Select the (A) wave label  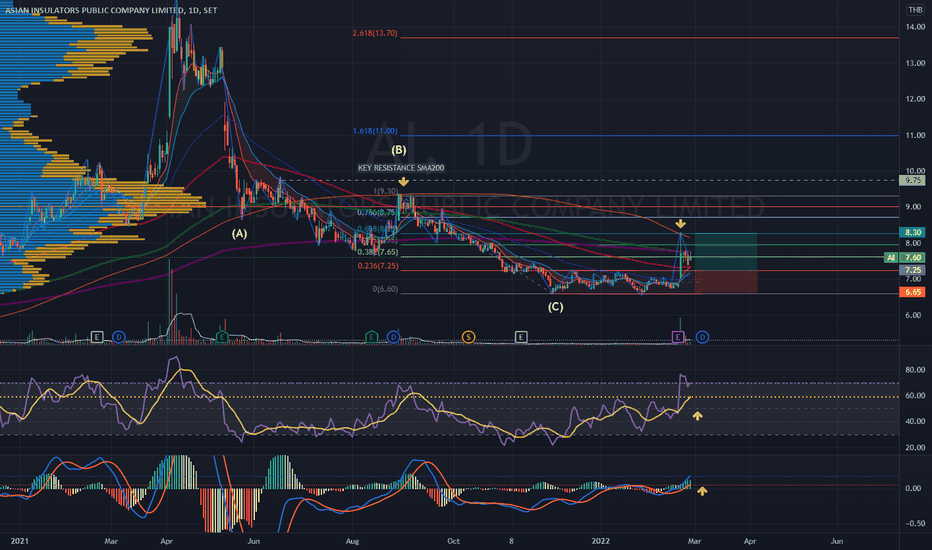tap(239, 234)
